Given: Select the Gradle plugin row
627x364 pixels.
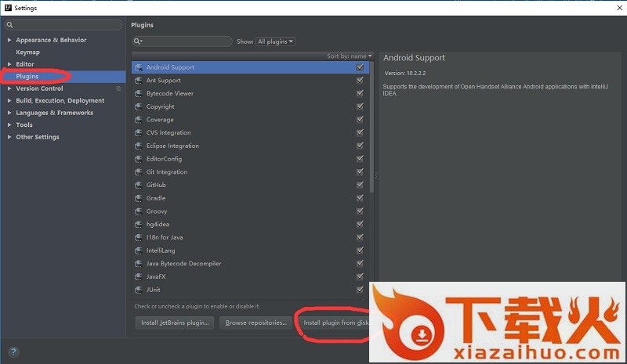Looking at the screenshot, I should (250, 198).
